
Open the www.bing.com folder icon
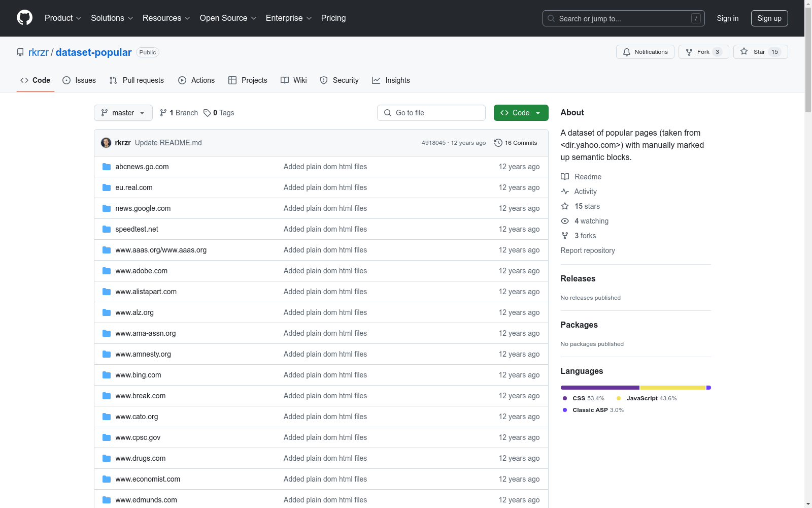point(107,375)
